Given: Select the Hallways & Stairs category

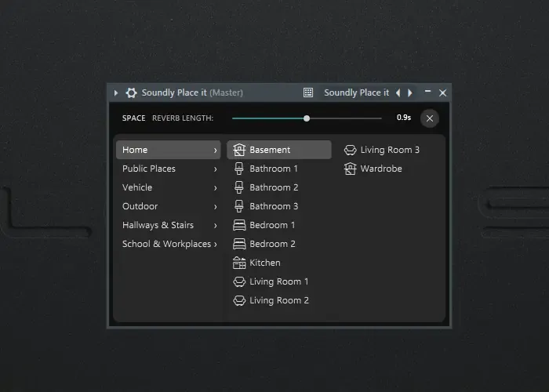Looking at the screenshot, I should 169,226.
